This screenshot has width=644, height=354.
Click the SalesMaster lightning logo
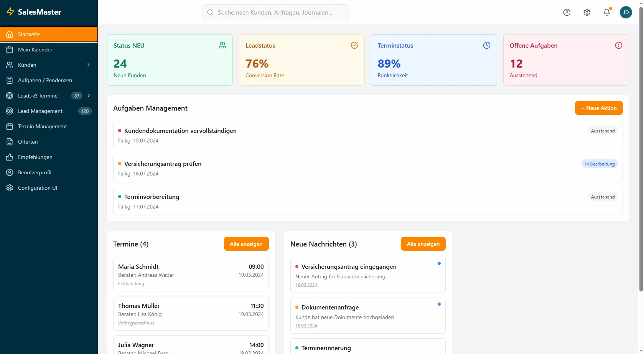pos(10,12)
